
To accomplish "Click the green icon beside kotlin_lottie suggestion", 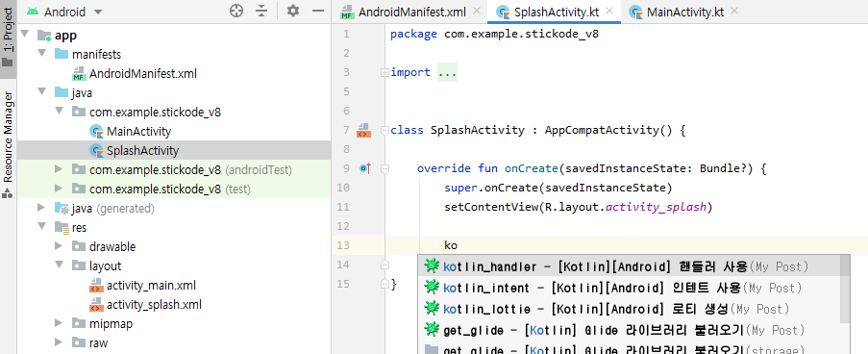I will [x=432, y=309].
